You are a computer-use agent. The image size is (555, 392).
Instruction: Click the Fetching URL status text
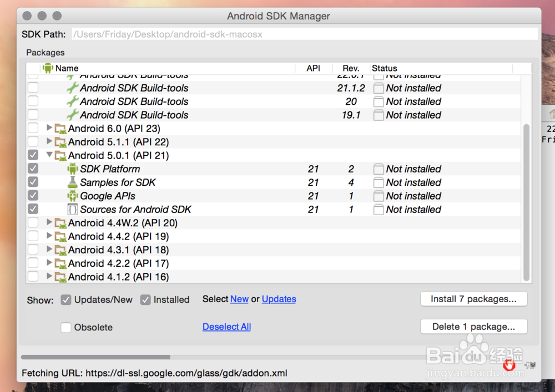154,373
